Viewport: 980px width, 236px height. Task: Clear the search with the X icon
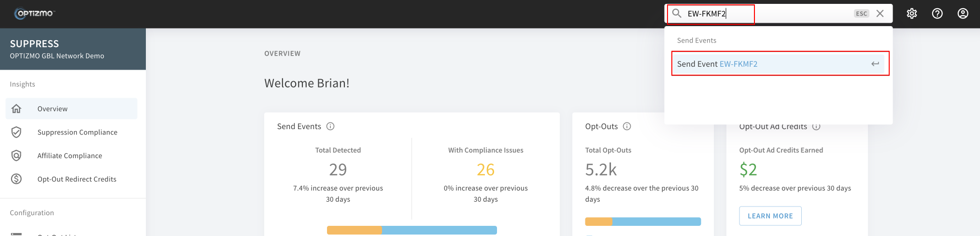880,14
